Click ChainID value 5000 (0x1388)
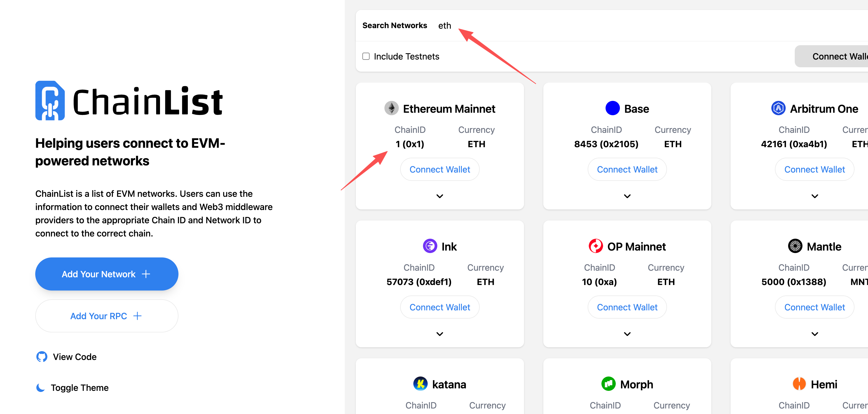868x414 pixels. pos(794,282)
